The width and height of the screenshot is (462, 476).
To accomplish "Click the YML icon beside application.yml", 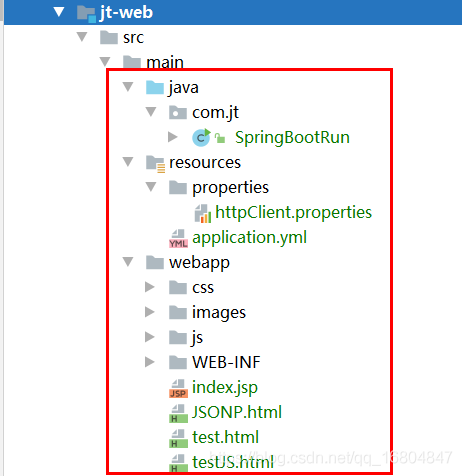I will click(178, 239).
